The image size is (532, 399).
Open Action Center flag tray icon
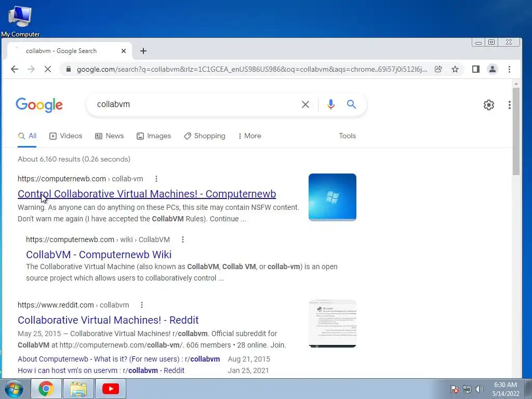pyautogui.click(x=455, y=389)
